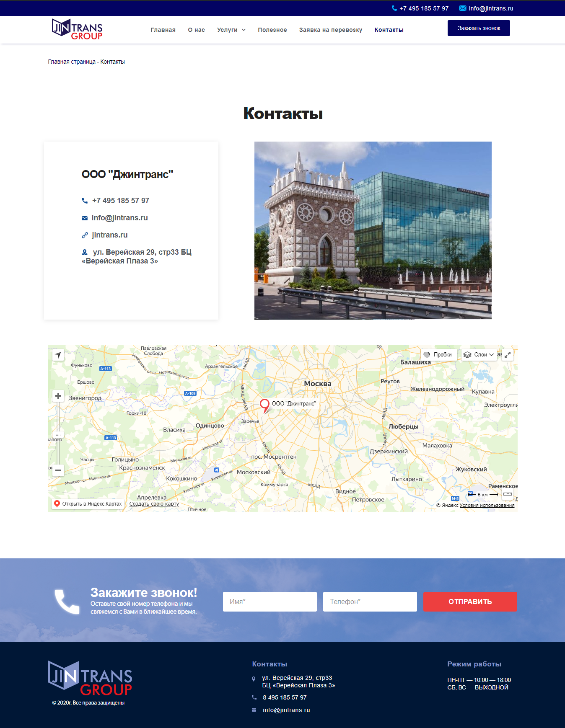Open the Главная menu item
Viewport: 565px width, 728px height.
coord(163,30)
